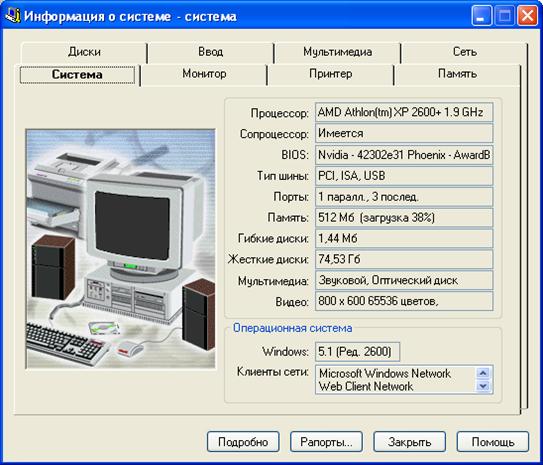Click the Гибкие диски field 1,44 Мб
The height and width of the screenshot is (465, 543).
point(404,239)
